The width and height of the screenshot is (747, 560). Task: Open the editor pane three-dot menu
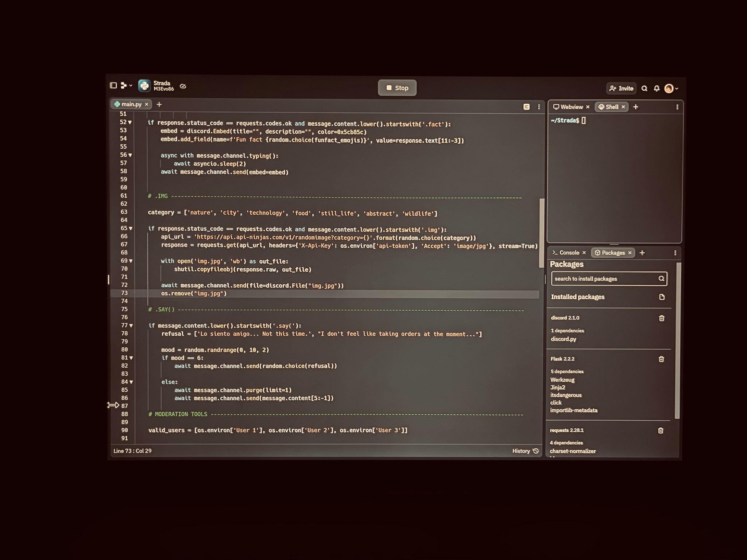[539, 107]
